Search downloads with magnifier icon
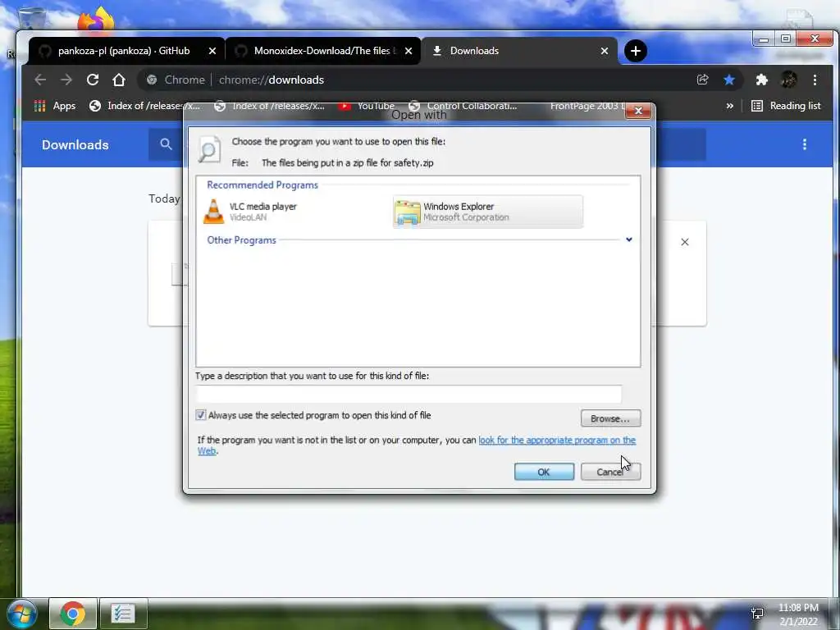The image size is (840, 630). tap(166, 144)
